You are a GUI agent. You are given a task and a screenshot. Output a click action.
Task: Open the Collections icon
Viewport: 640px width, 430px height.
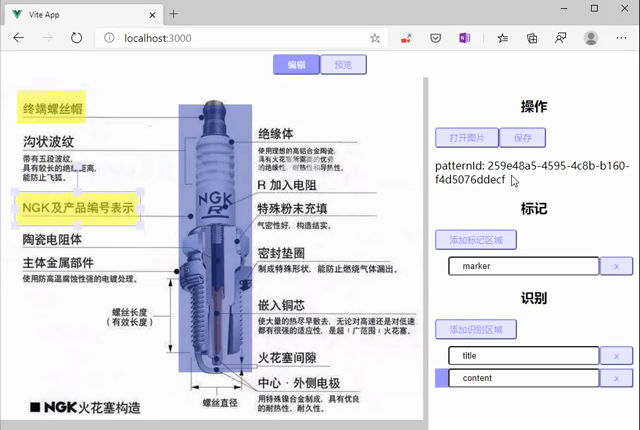pyautogui.click(x=532, y=38)
